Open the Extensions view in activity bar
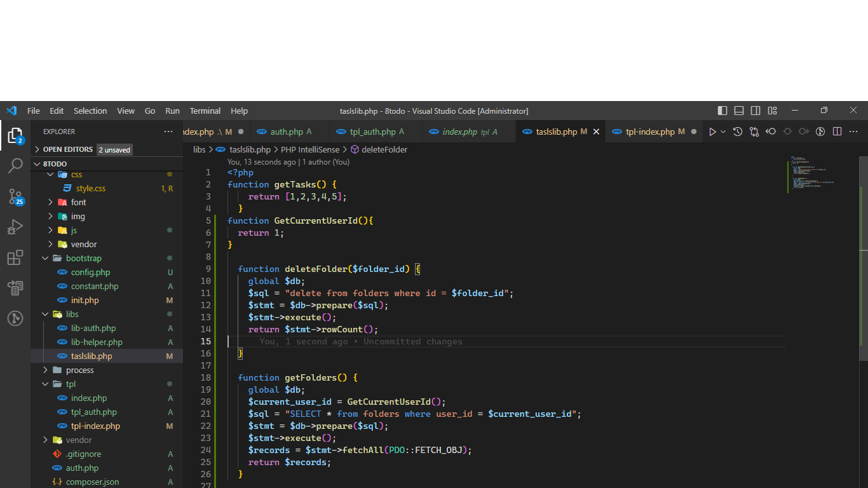The height and width of the screenshot is (488, 868). 15,257
